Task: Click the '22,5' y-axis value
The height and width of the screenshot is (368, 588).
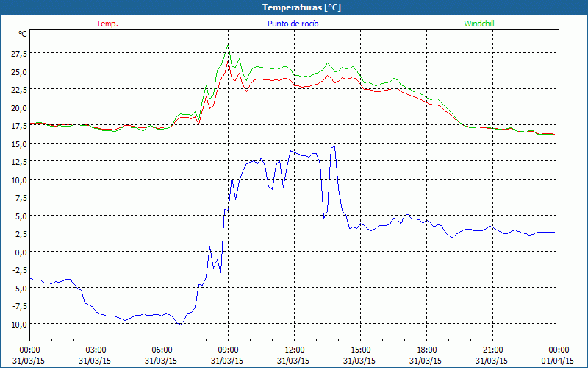Action: coord(20,89)
